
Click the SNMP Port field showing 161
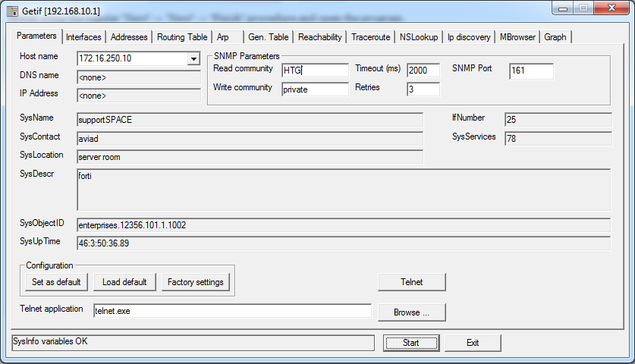coord(531,71)
